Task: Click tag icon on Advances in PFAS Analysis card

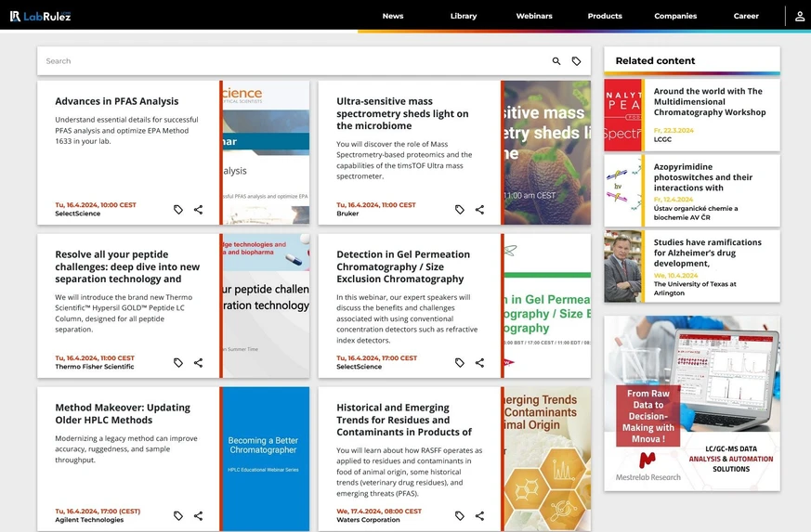Action: point(178,210)
